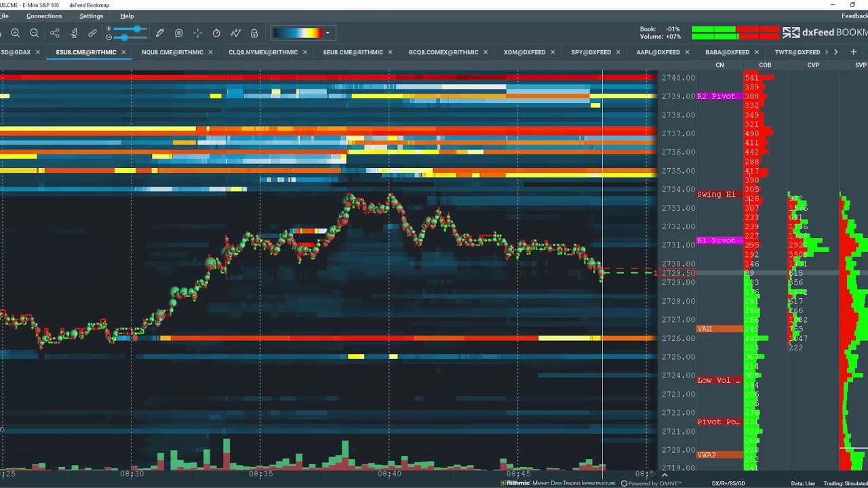Open the line chart studies icon
868x488 pixels.
[x=235, y=33]
